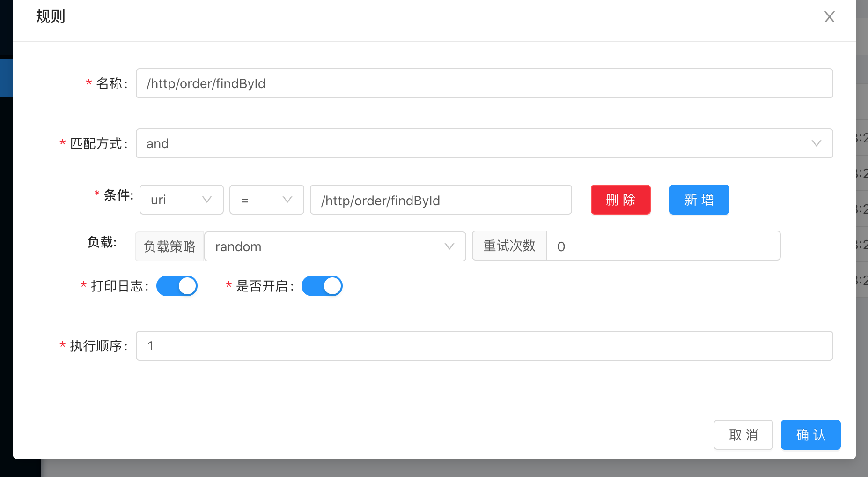This screenshot has width=868, height=477.
Task: Toggle the 打印日志 switch
Action: [177, 286]
